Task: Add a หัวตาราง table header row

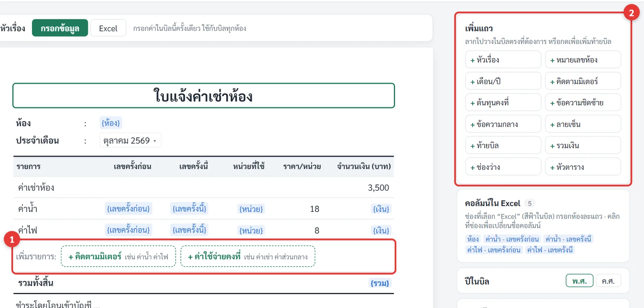Action: (583, 167)
